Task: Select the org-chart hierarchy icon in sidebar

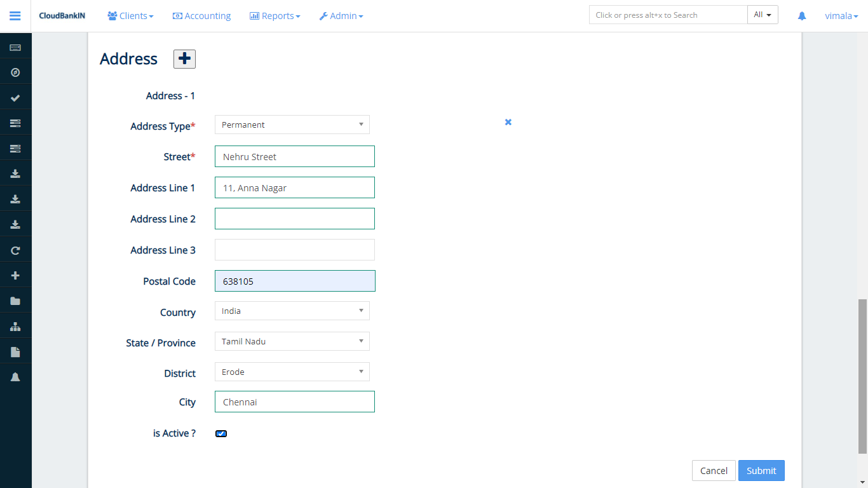Action: [x=15, y=325]
